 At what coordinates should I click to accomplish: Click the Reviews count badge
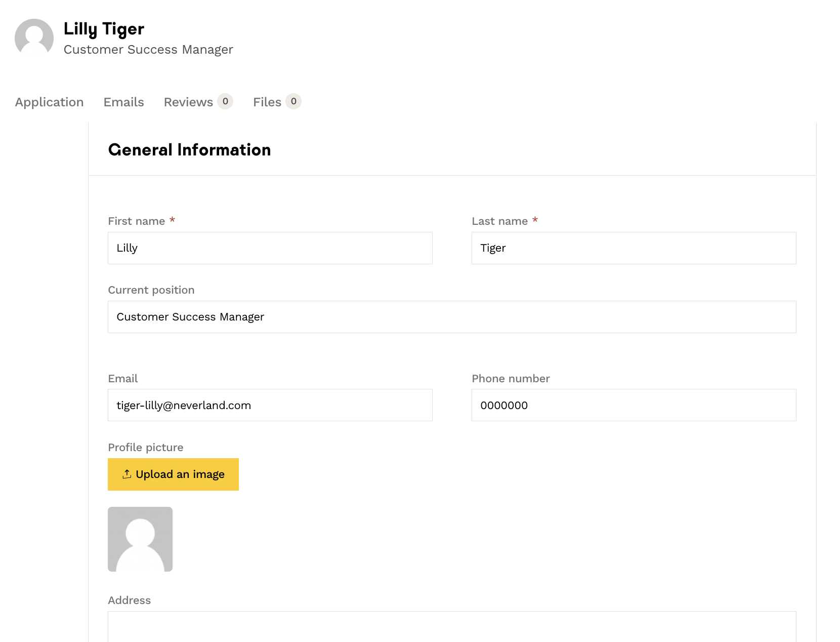(225, 101)
